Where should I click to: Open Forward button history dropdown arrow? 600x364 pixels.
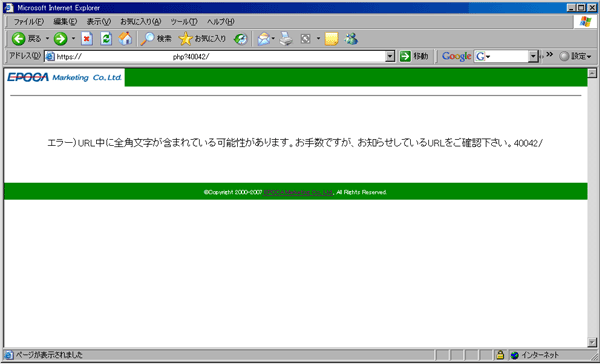coord(73,39)
